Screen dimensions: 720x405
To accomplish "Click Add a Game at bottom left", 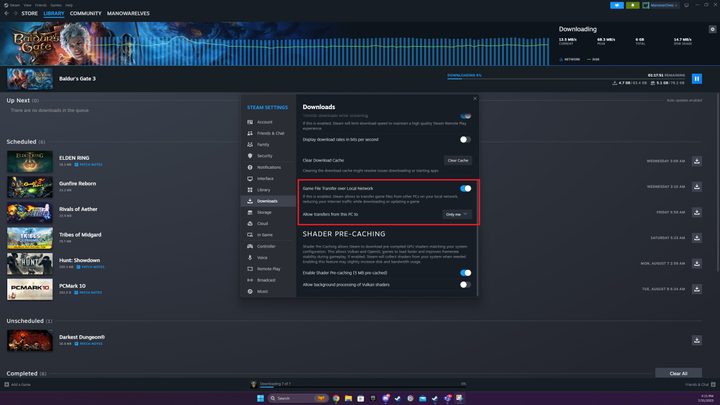I will pyautogui.click(x=17, y=384).
